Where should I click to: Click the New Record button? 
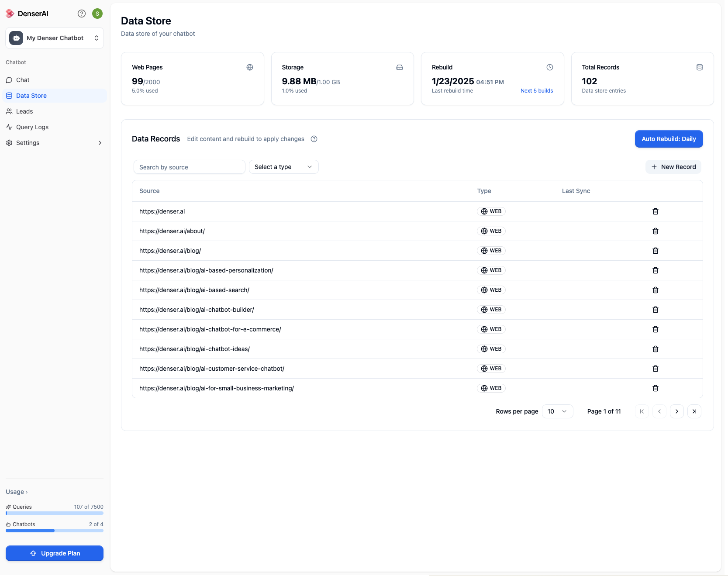673,167
